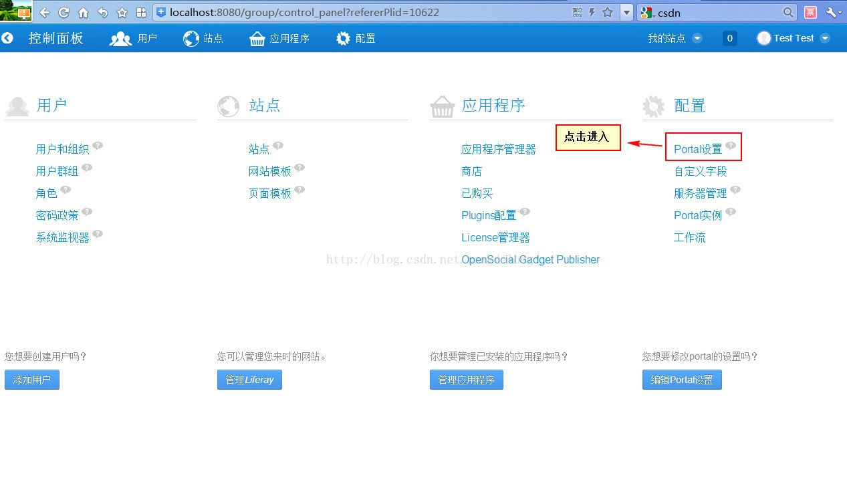Click the csdn search field
Image resolution: width=847 pixels, height=504 pixels.
click(718, 12)
